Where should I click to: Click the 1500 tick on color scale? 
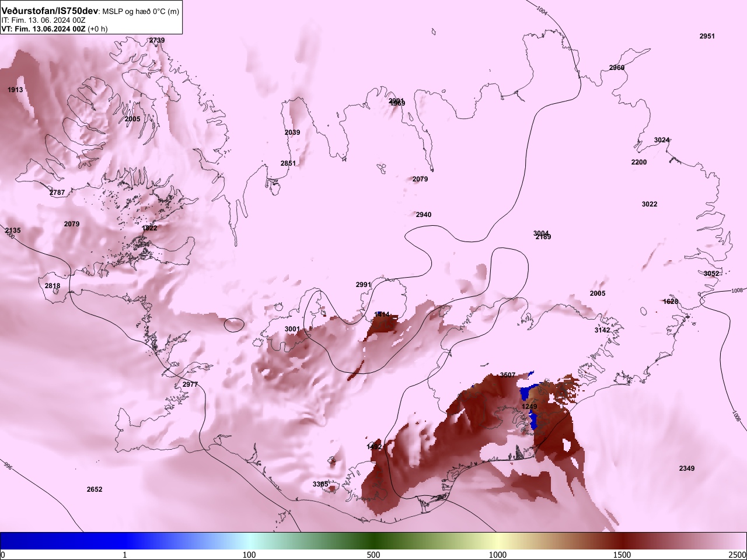pos(622,555)
